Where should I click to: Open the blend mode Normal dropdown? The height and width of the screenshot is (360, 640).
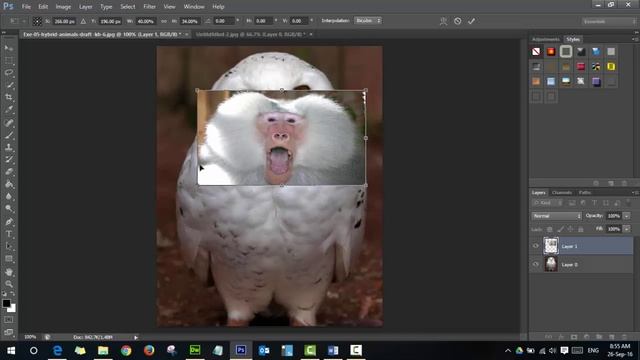click(x=556, y=216)
